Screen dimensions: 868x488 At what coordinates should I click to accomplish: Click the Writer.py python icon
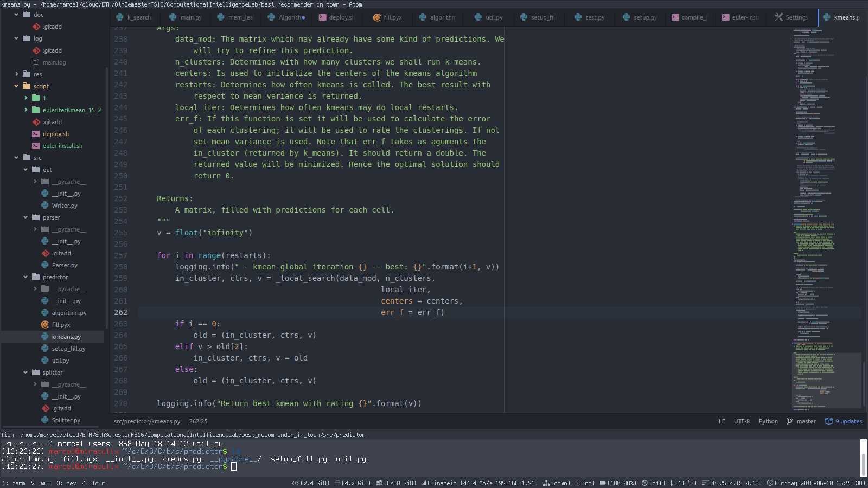coord(45,206)
